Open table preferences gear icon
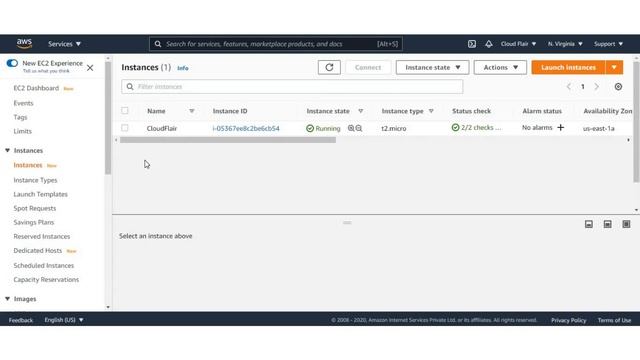 618,87
